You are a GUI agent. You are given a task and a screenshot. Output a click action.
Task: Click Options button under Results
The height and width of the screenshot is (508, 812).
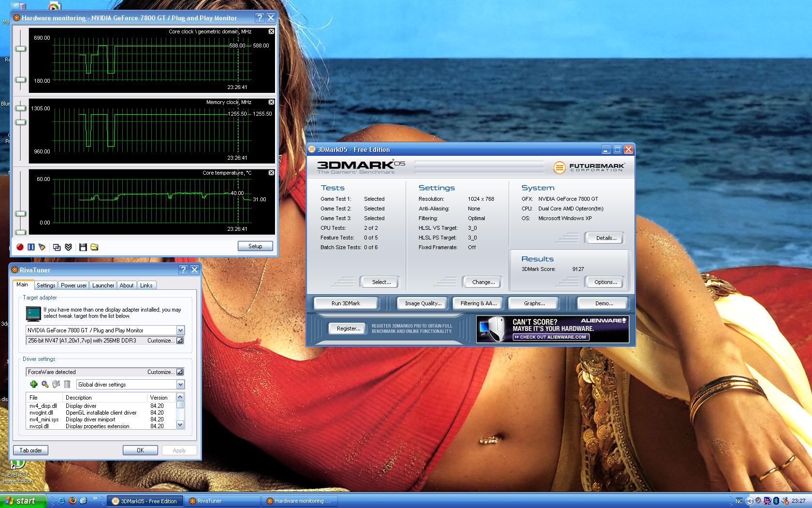[x=606, y=282]
